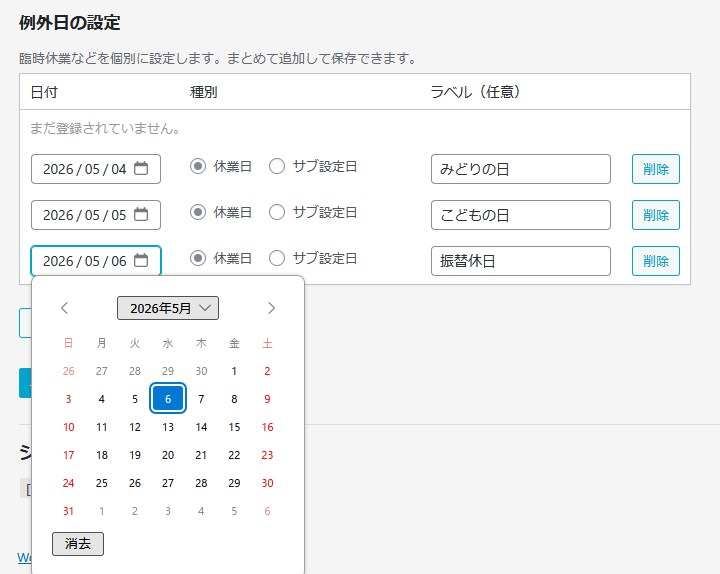Delete the 振替休日 exception row
The width and height of the screenshot is (720, 574).
point(656,261)
